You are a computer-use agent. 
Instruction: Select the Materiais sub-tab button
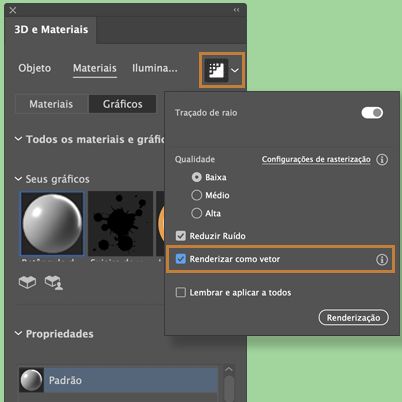[51, 104]
